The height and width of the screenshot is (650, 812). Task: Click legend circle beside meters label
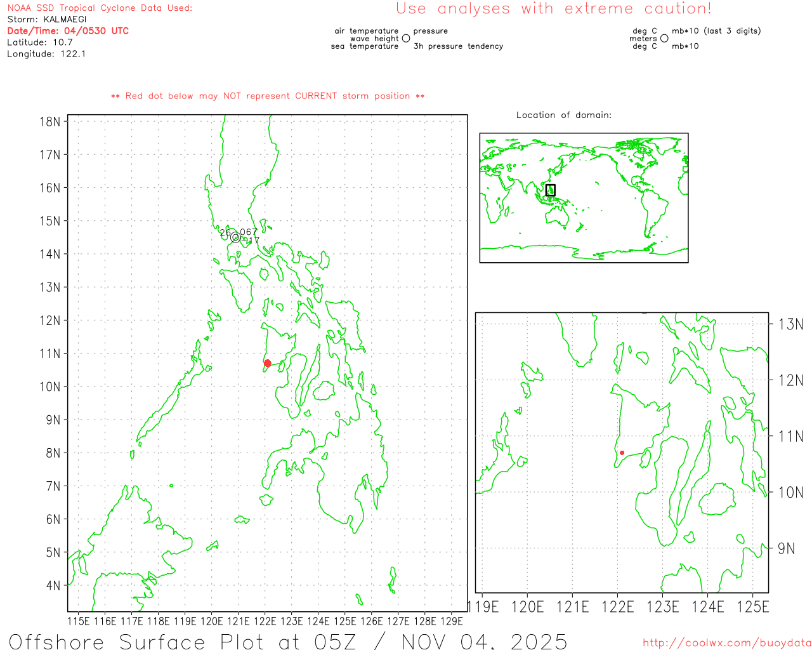click(664, 39)
